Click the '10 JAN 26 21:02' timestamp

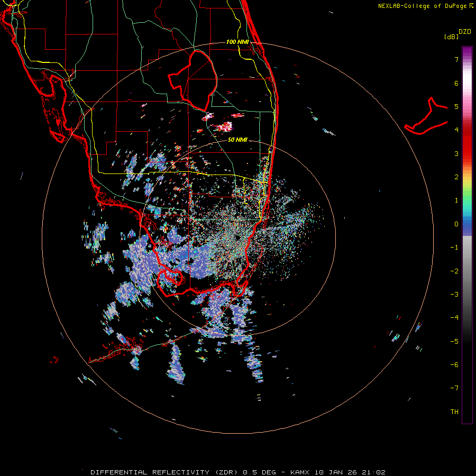350,472
